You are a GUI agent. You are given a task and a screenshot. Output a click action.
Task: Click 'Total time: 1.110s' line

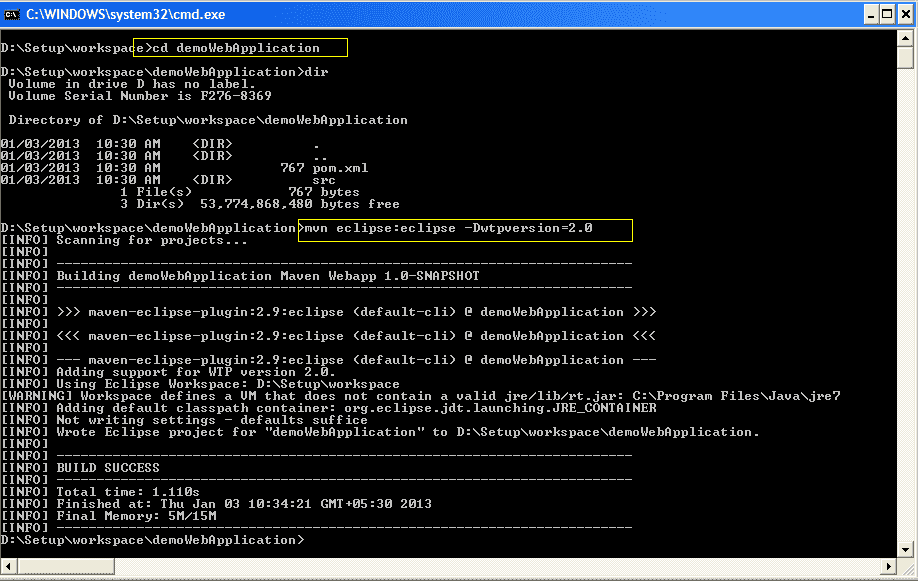point(128,492)
